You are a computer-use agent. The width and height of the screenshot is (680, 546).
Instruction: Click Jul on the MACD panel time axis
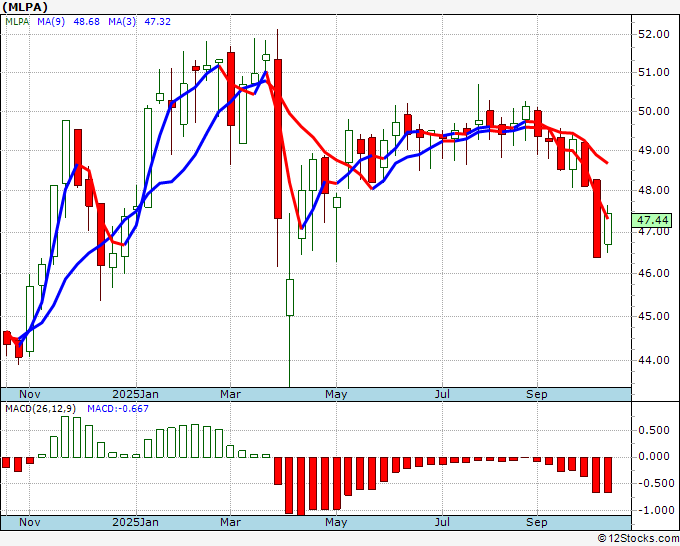point(442,522)
